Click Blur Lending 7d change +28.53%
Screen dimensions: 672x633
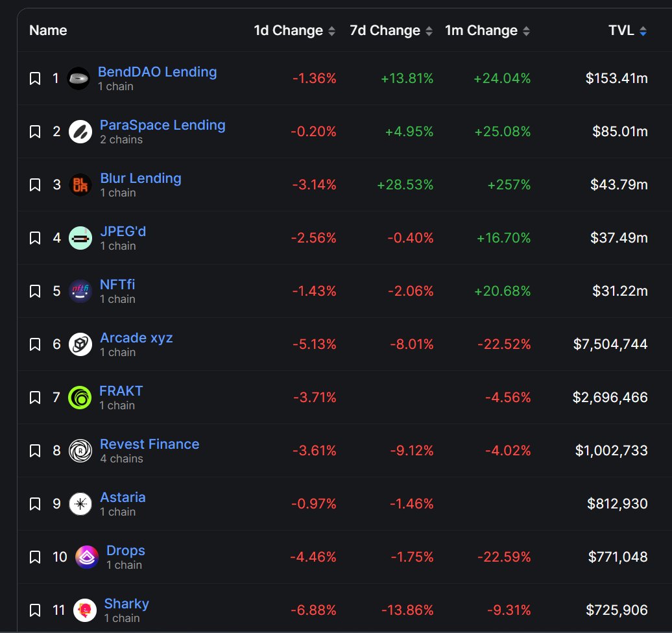[405, 185]
